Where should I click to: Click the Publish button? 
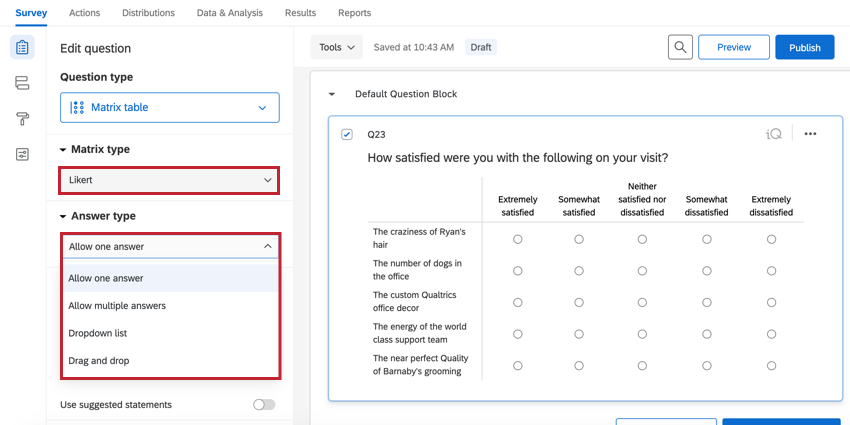click(804, 47)
